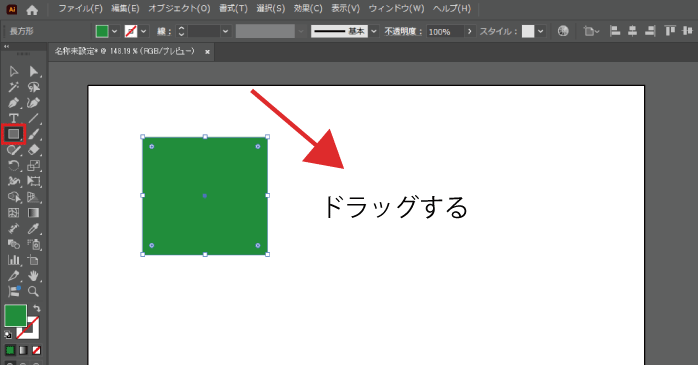Select the Pen tool
Screen dimensions: 698x365
[13, 103]
